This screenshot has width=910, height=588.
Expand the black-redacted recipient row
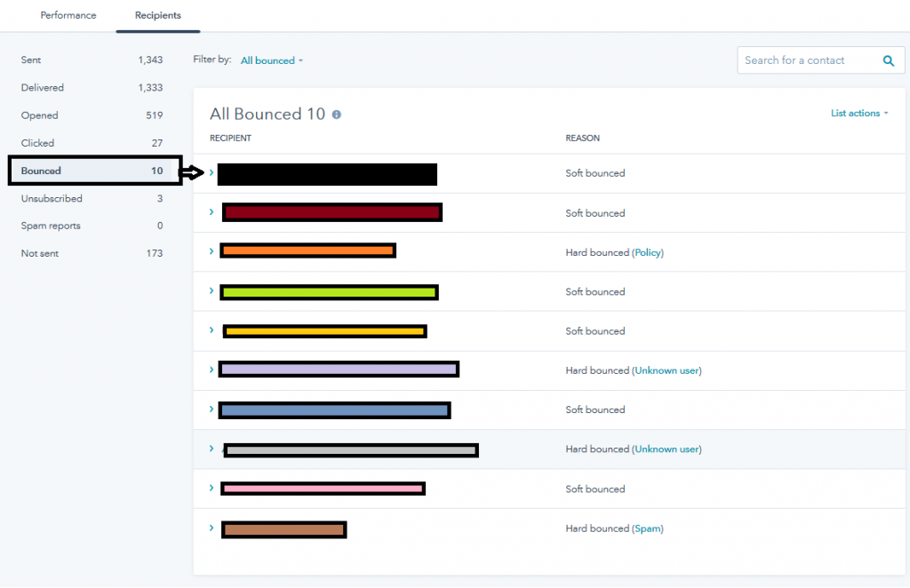point(212,172)
